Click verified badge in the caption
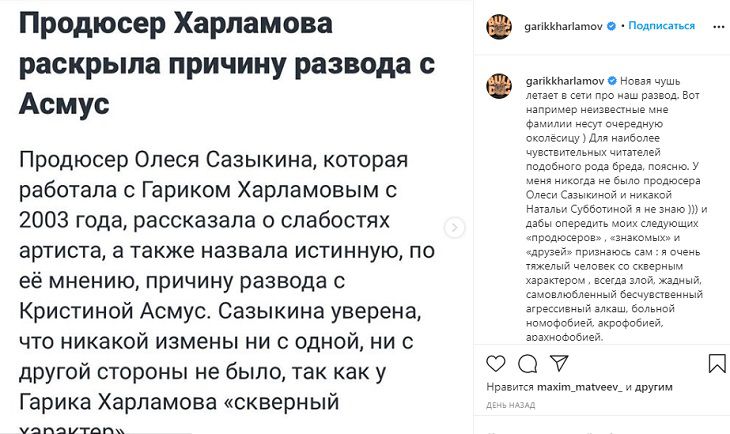 click(611, 79)
